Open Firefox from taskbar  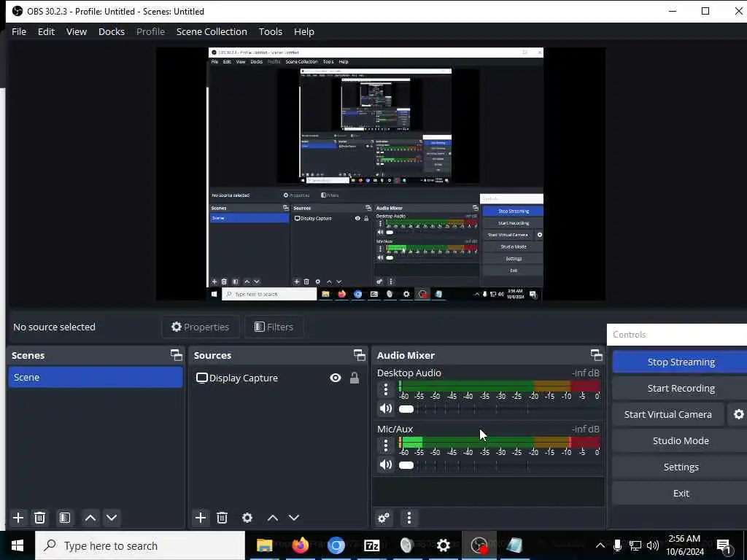[x=300, y=545]
